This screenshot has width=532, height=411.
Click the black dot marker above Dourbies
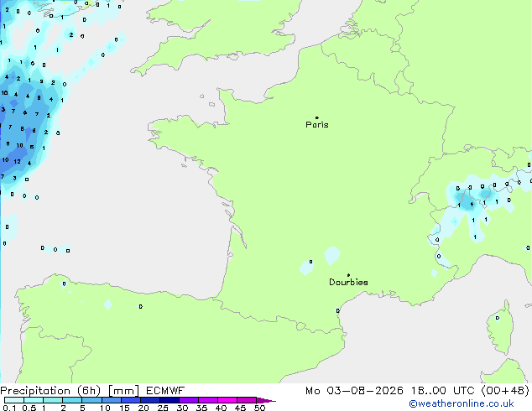click(348, 275)
